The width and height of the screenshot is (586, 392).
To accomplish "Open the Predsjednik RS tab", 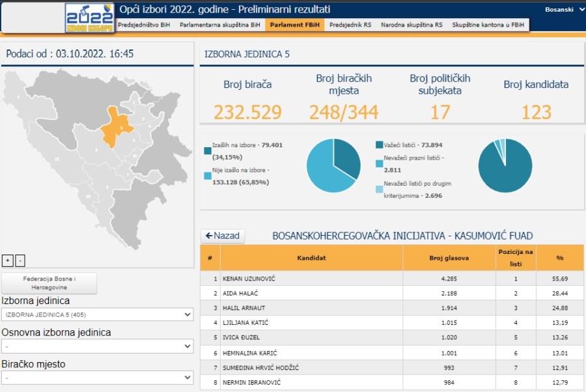I will tap(350, 25).
